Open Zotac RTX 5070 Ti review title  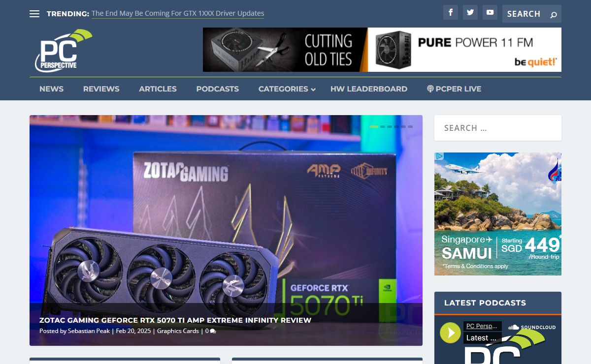[x=175, y=320]
